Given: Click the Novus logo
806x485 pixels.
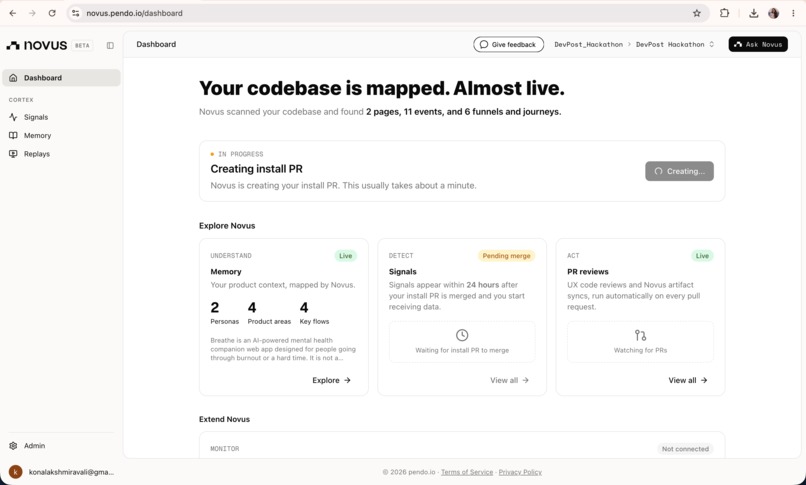Looking at the screenshot, I should (36, 45).
